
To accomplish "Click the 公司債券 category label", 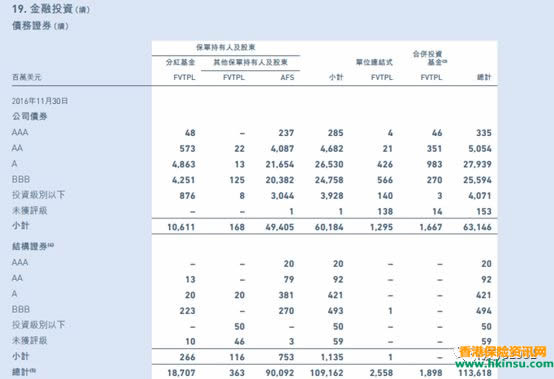I will point(30,116).
